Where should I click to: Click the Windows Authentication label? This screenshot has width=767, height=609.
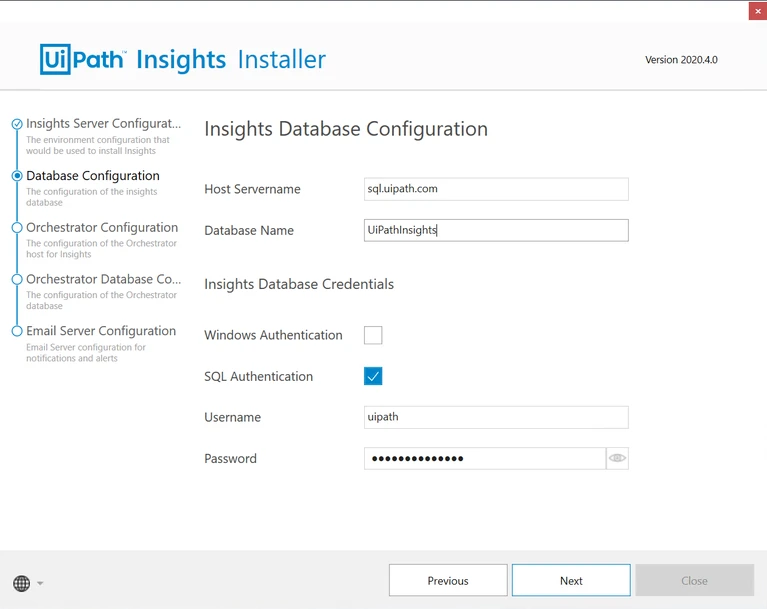coord(273,335)
